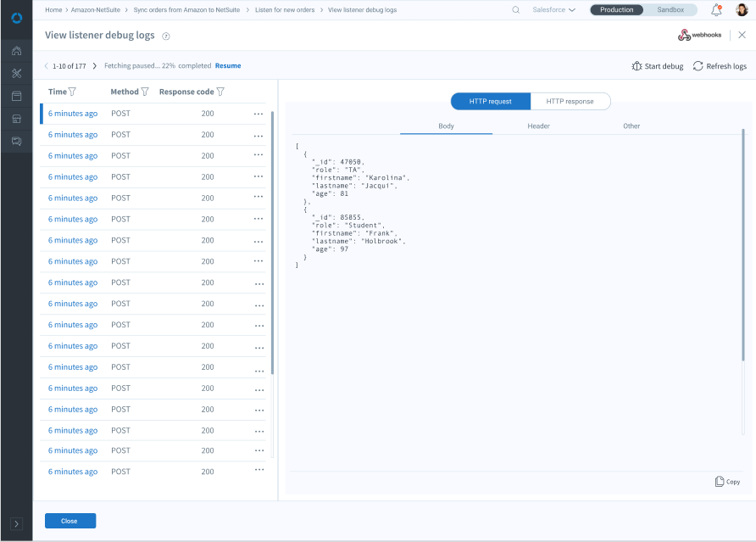The image size is (756, 542).
Task: Switch to the Other tab
Action: [631, 126]
